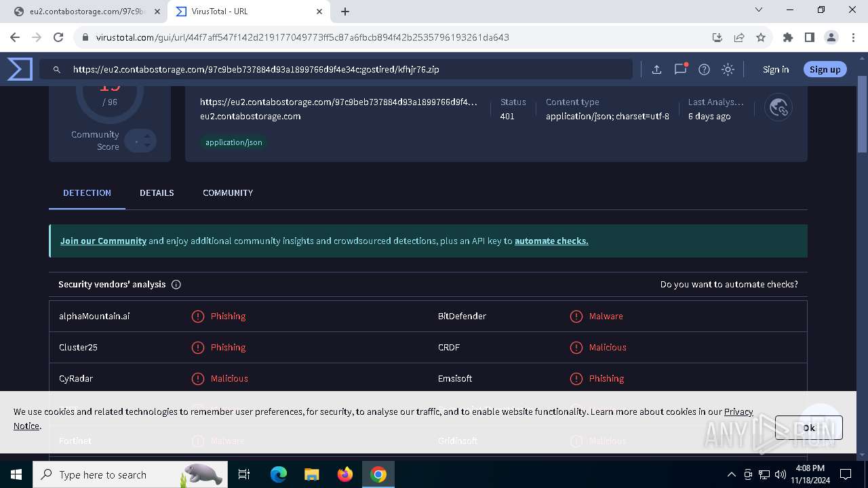Open File Explorer from the taskbar
This screenshot has height=488, width=868.
click(x=312, y=474)
